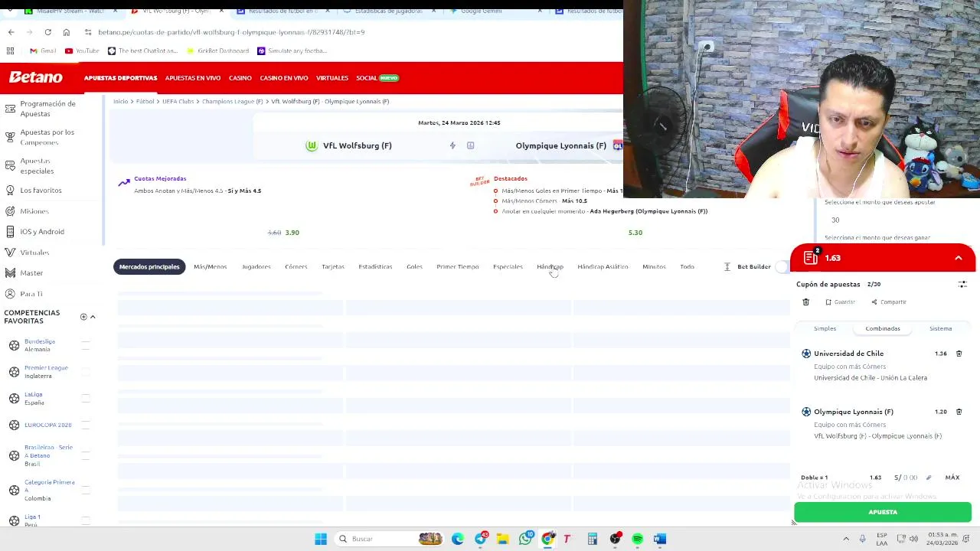The width and height of the screenshot is (980, 551).
Task: Collapse Competencias Favoritas section
Action: pyautogui.click(x=93, y=317)
